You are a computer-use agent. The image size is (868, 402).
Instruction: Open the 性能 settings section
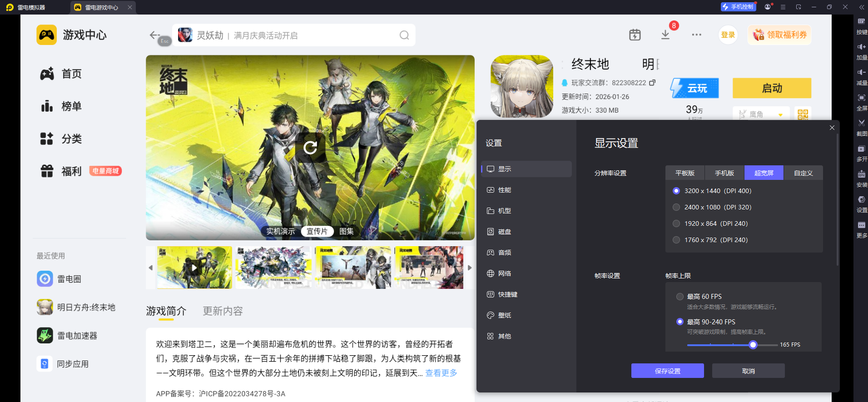tap(526, 190)
